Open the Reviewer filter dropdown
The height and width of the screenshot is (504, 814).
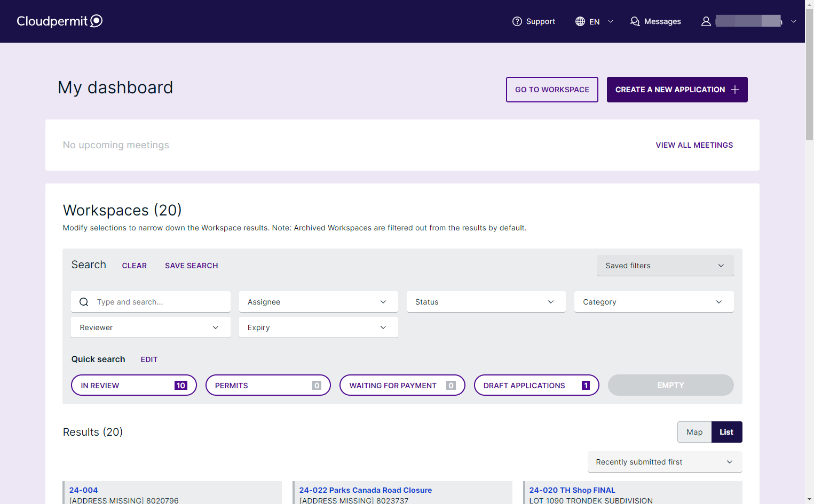pyautogui.click(x=151, y=327)
